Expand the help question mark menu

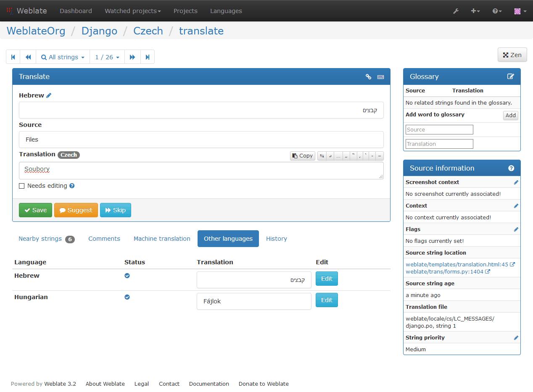[497, 11]
